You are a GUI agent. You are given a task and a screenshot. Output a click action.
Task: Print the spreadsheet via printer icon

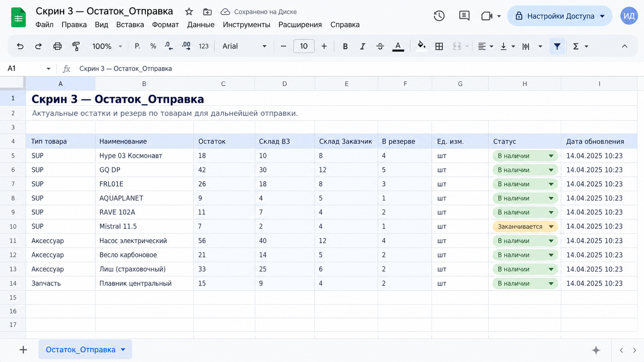tap(57, 46)
